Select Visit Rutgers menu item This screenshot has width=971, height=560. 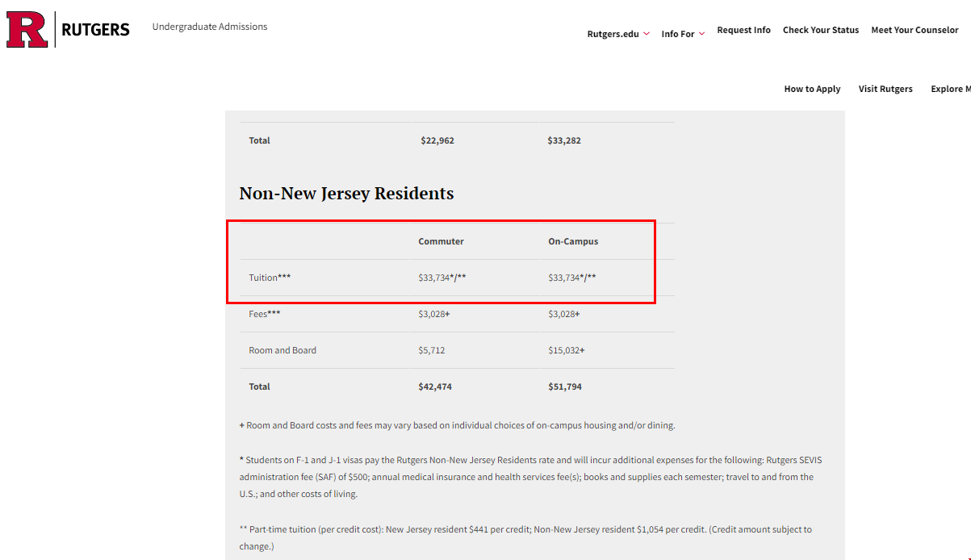click(885, 89)
